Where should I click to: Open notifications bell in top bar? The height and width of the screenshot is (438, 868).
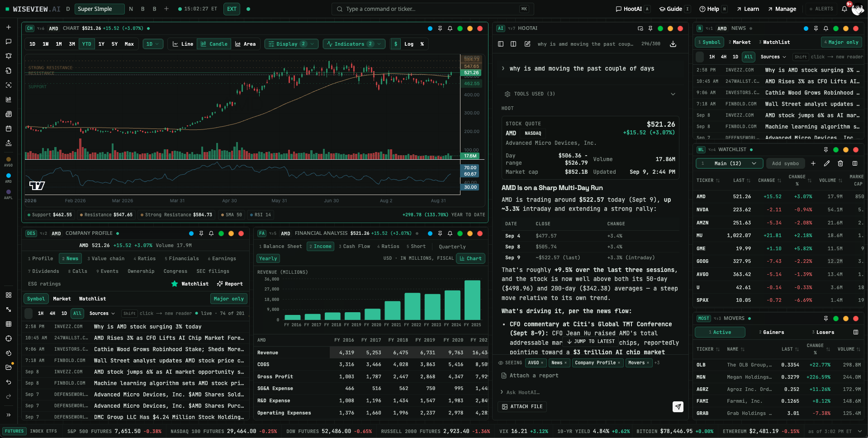(844, 9)
